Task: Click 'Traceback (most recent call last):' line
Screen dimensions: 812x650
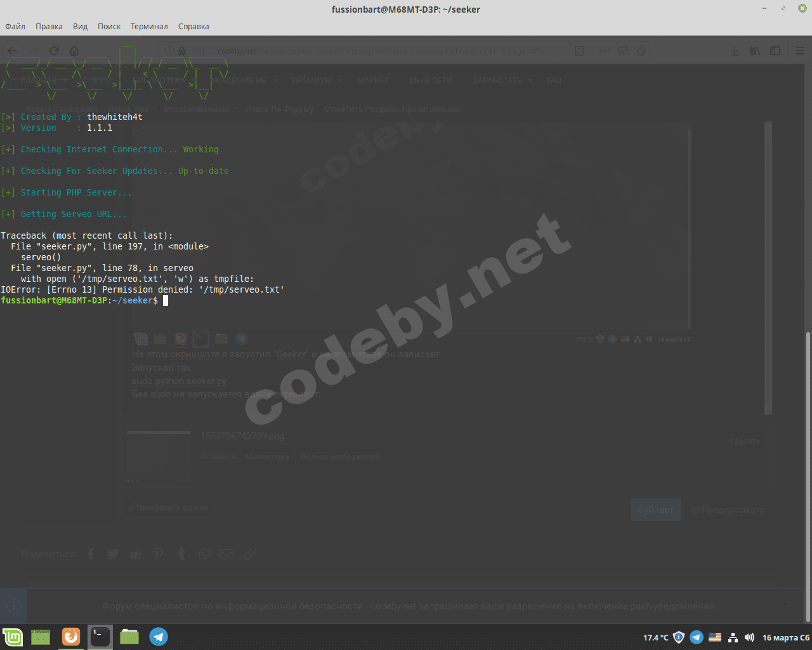Action: (x=86, y=235)
